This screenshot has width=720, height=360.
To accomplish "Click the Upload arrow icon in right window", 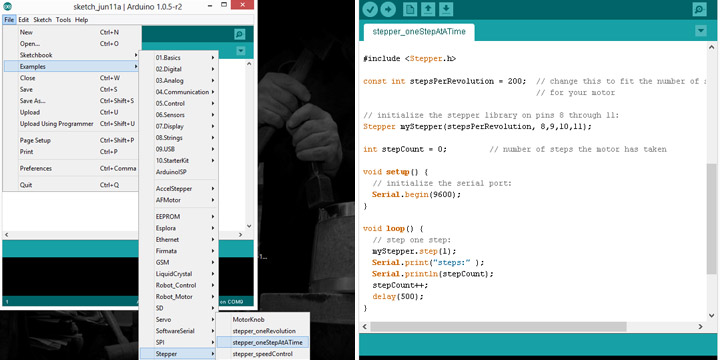I will point(388,9).
